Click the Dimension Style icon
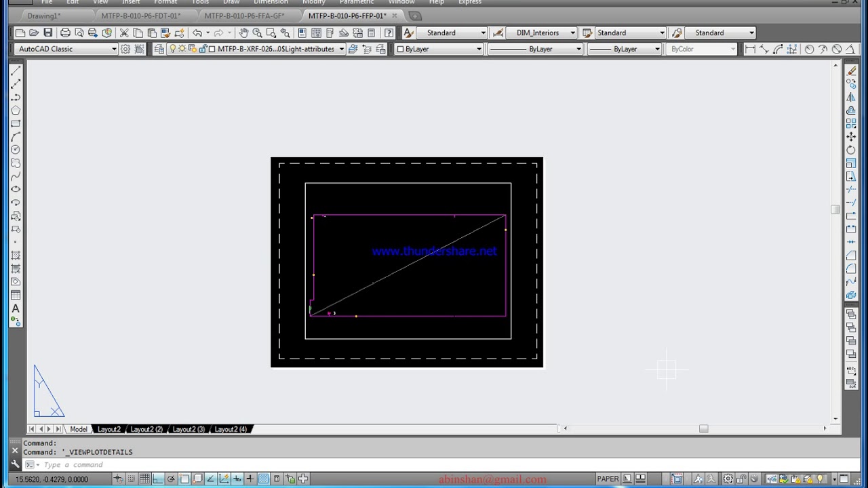This screenshot has height=488, width=868. [x=498, y=33]
